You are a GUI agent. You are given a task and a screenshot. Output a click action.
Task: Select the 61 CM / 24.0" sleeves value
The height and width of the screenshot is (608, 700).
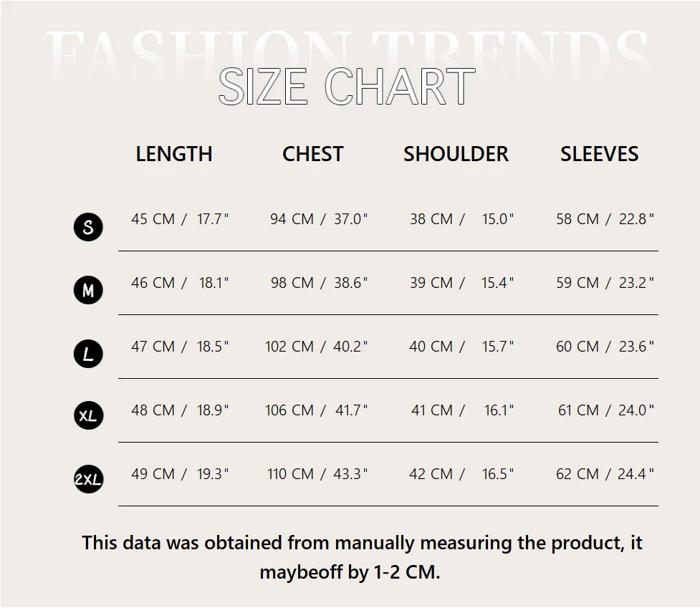[605, 410]
